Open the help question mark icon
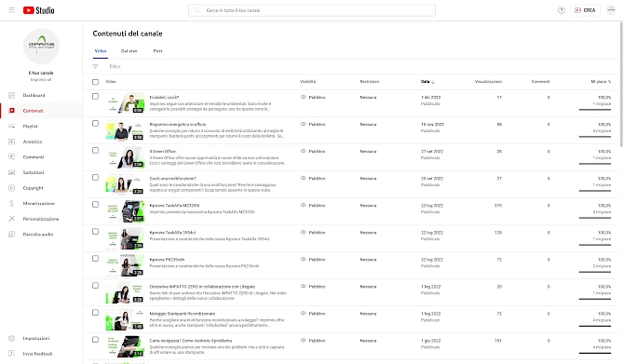Viewport: 624px width, 364px height. (x=561, y=10)
